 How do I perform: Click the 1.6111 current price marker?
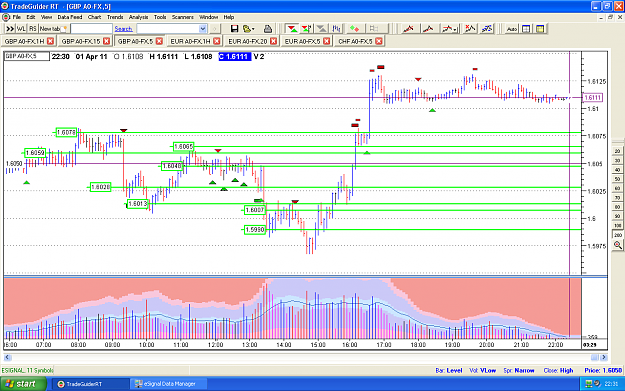pos(592,97)
